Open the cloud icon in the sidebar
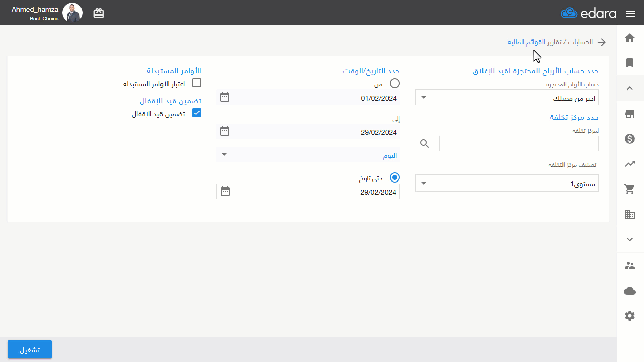Viewport: 644px width, 362px height. [x=630, y=291]
